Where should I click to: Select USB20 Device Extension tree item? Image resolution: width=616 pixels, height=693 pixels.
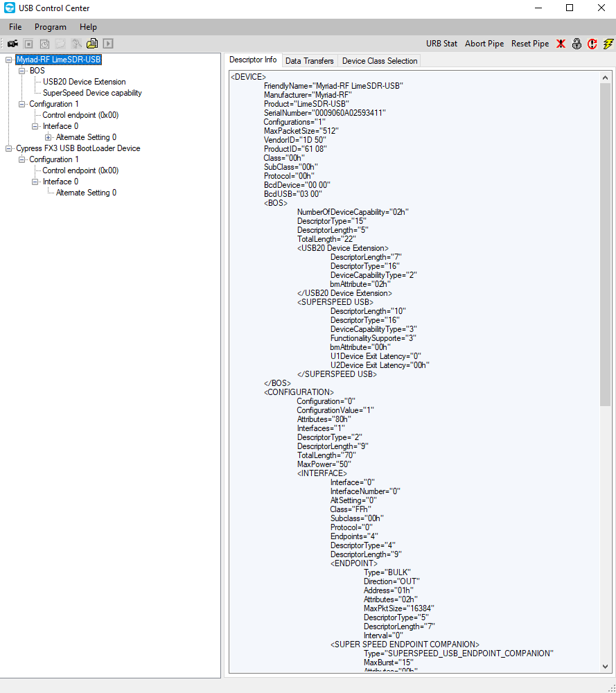pyautogui.click(x=84, y=82)
